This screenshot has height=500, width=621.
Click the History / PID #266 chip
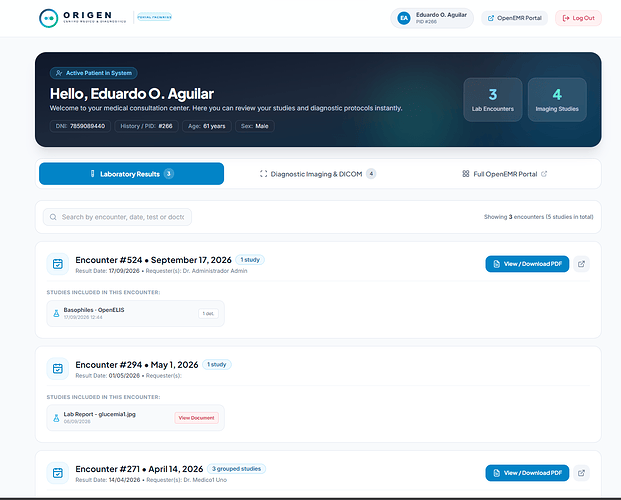point(146,126)
